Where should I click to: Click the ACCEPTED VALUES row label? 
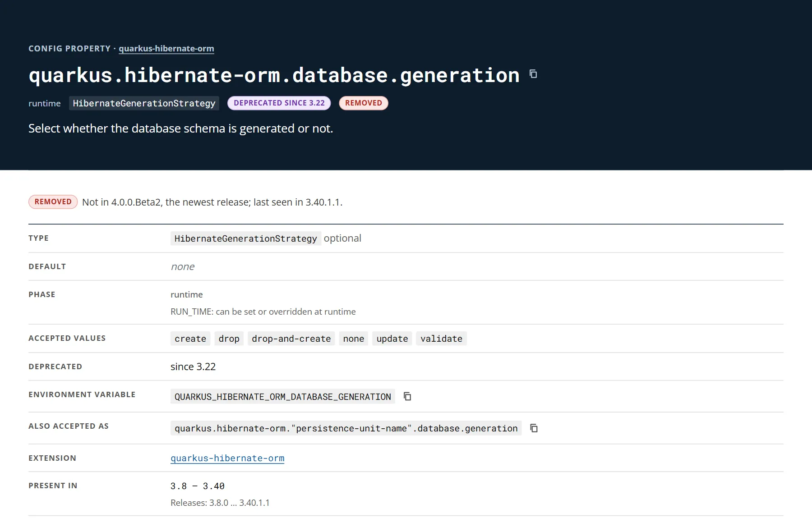tap(67, 338)
